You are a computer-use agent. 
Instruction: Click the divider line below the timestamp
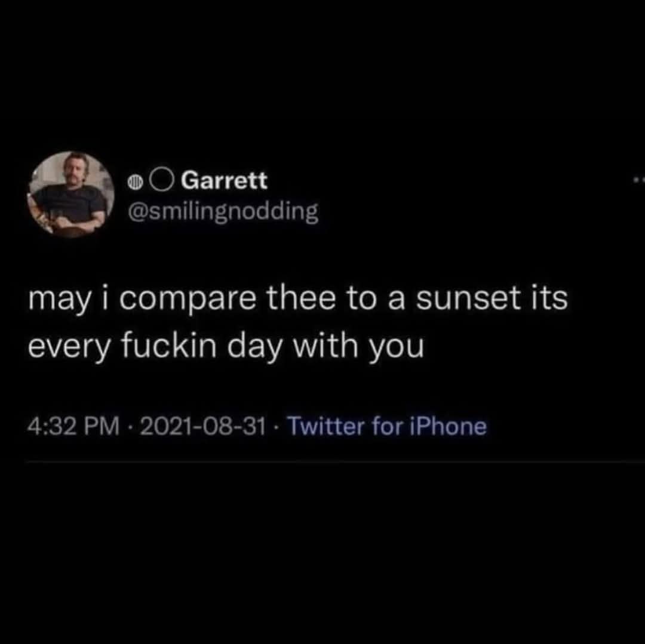tap(334, 461)
